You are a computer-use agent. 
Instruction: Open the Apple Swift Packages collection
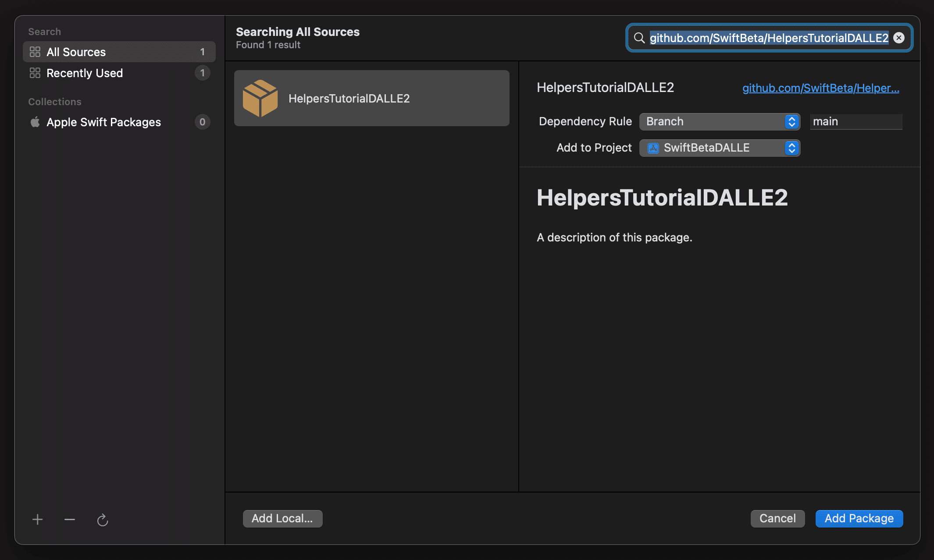(119, 122)
